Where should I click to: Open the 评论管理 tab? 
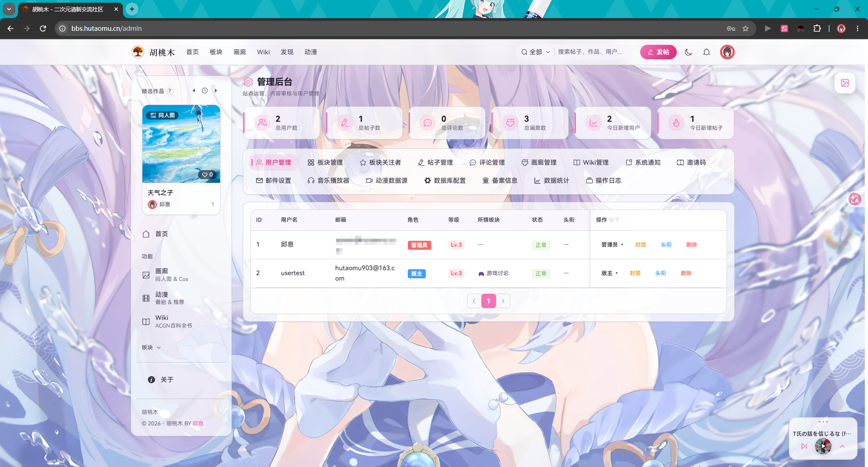487,162
